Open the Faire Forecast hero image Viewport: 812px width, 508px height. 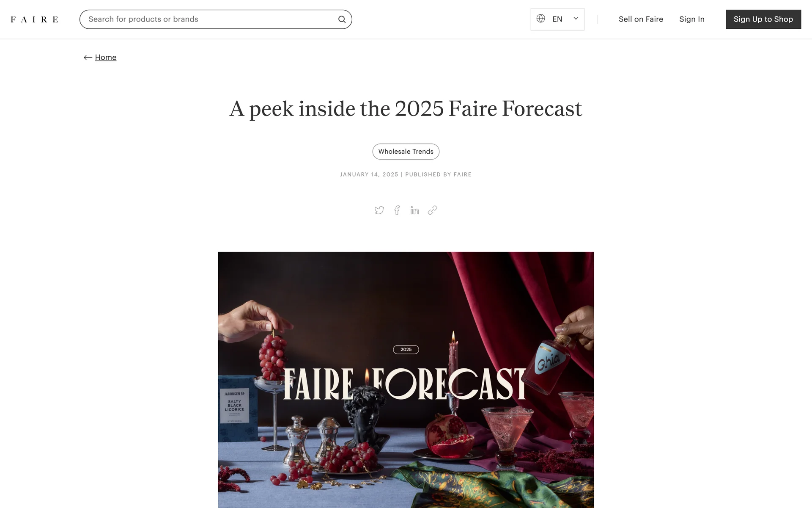tap(406, 380)
